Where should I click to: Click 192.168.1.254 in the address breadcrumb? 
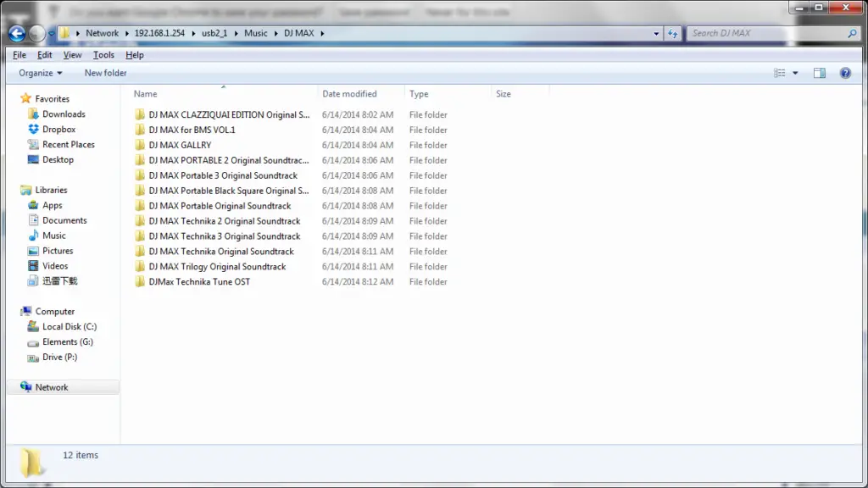coord(159,33)
